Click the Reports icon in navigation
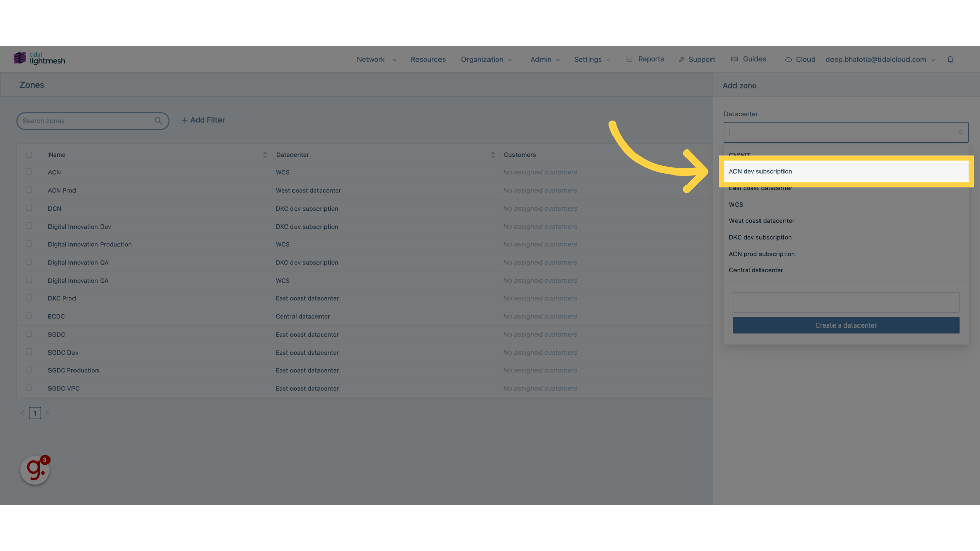The width and height of the screenshot is (980, 551). [x=629, y=59]
